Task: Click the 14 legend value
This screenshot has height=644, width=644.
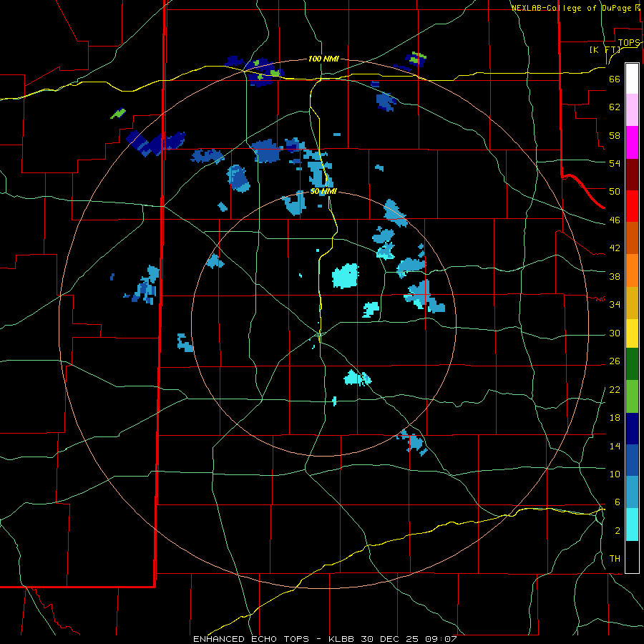Action: click(615, 446)
